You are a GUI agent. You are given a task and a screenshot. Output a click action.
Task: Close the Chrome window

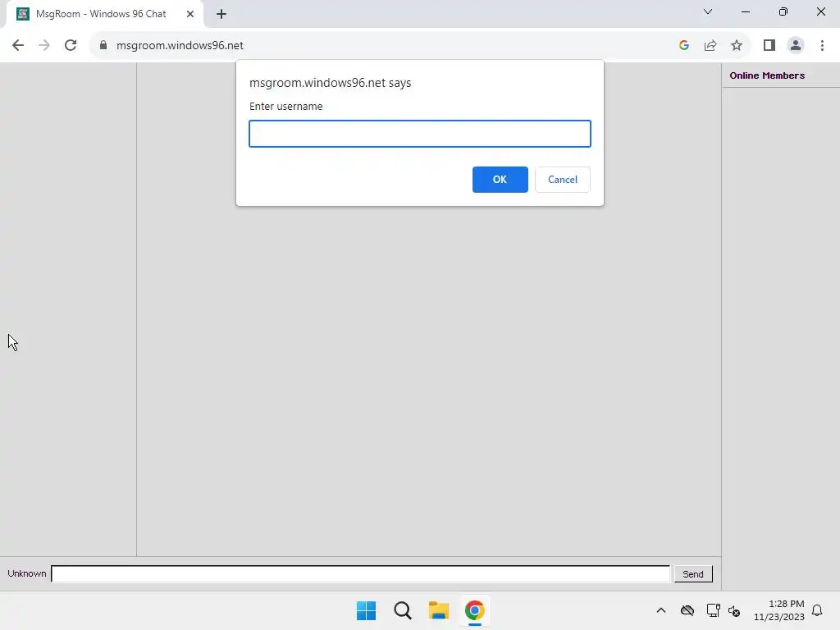coord(820,11)
